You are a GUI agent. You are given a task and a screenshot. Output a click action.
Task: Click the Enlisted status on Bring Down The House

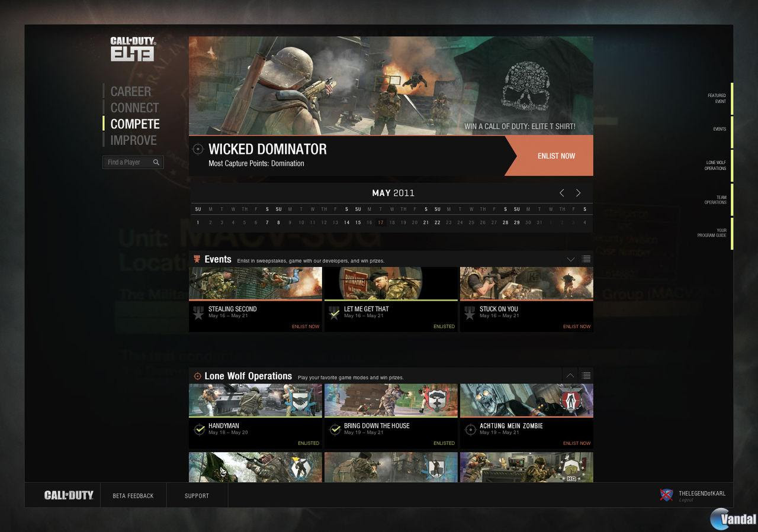click(x=444, y=443)
